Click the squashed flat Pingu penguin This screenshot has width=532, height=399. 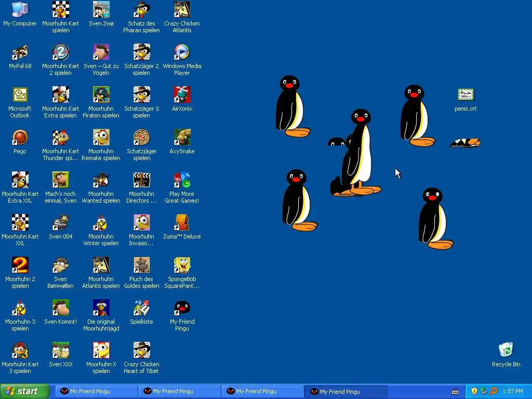point(465,142)
